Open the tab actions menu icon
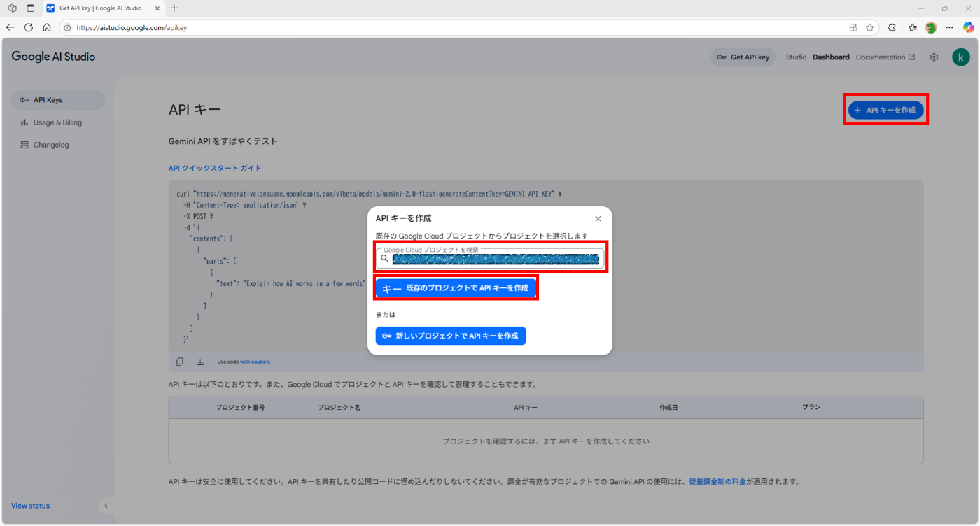This screenshot has width=980, height=526. (x=30, y=8)
